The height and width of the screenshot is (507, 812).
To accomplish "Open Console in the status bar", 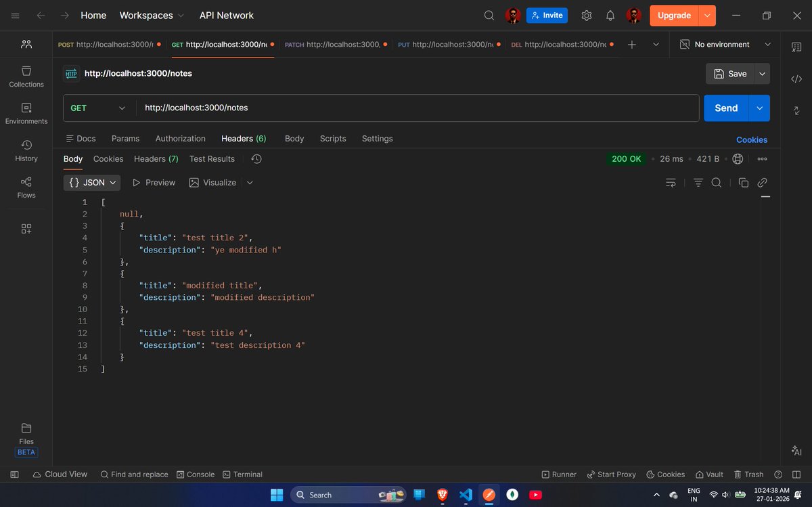I will [x=196, y=475].
